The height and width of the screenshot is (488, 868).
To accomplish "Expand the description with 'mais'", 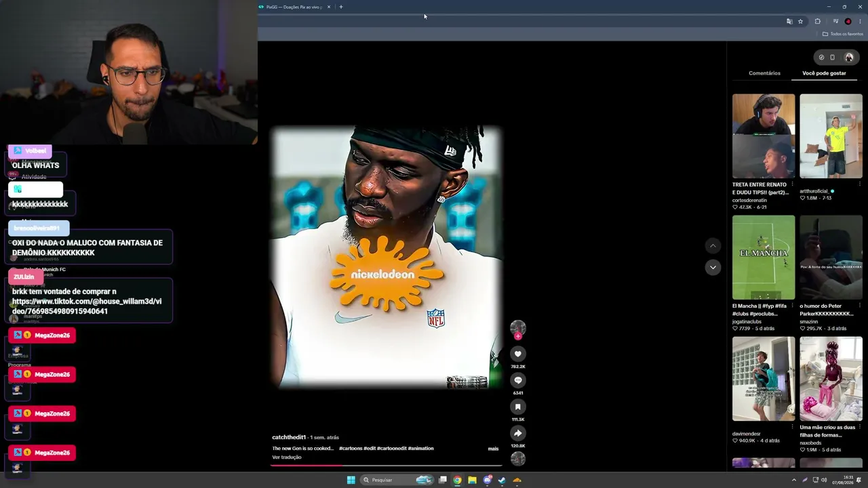I will pyautogui.click(x=493, y=449).
